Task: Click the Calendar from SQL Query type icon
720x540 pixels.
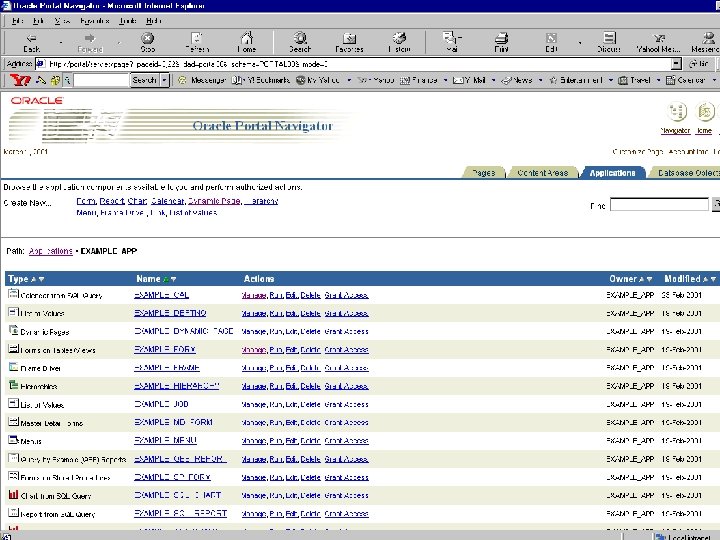Action: tap(13, 294)
